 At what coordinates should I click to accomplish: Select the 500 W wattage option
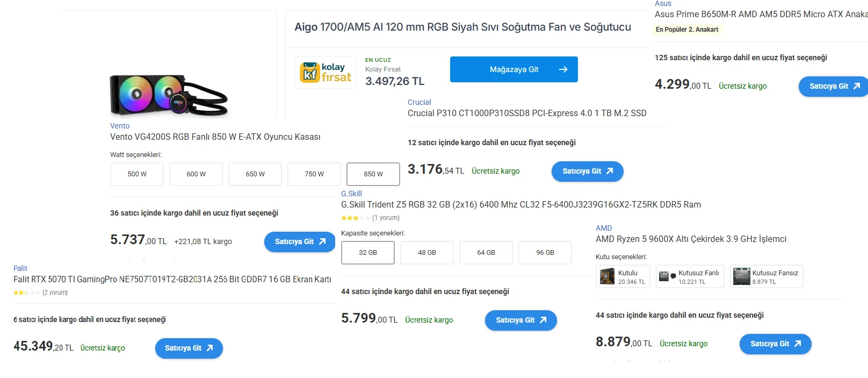click(137, 174)
